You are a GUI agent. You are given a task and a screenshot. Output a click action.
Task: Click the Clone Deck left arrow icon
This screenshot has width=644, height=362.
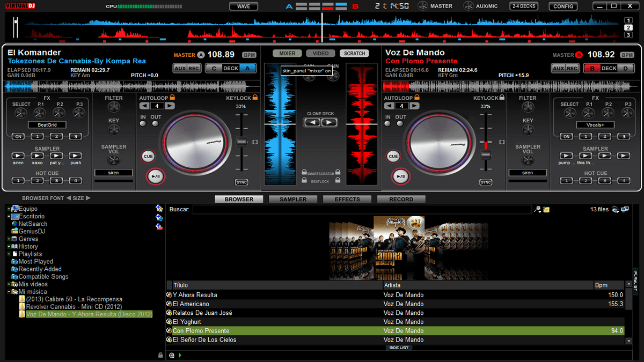coord(312,122)
